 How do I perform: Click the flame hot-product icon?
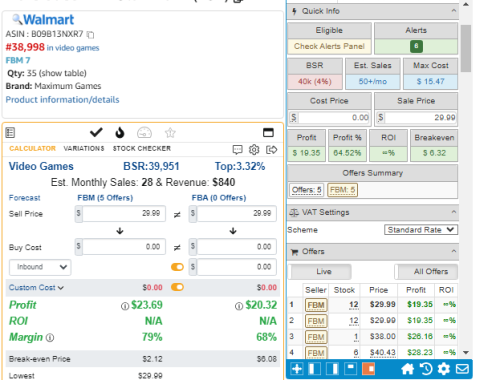[x=120, y=133]
